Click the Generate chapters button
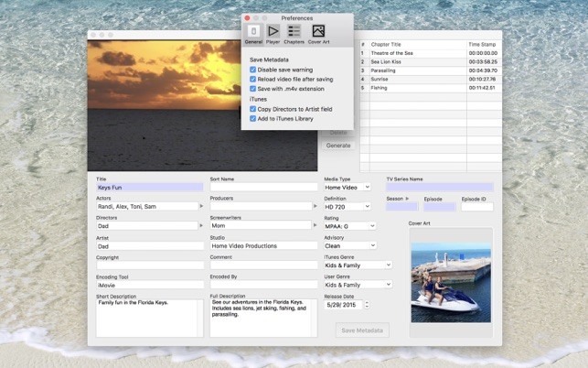Screen dimensions: 588x368 (x=337, y=146)
